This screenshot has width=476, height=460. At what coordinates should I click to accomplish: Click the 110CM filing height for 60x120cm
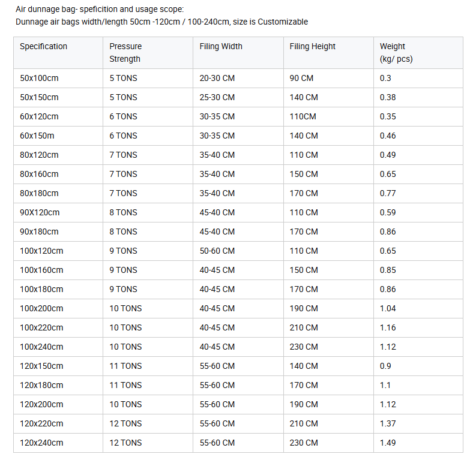pyautogui.click(x=328, y=117)
